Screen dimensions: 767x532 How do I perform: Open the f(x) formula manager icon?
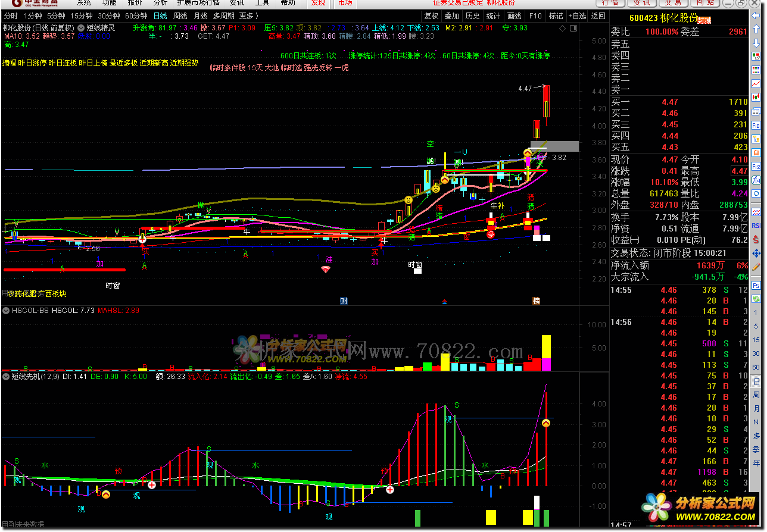(x=756, y=180)
